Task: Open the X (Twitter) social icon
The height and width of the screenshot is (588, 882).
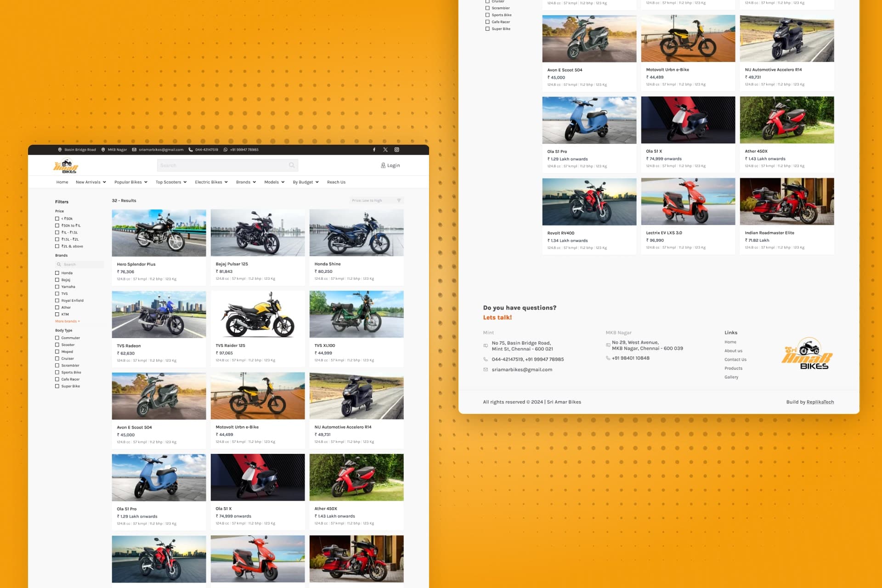Action: [x=385, y=150]
